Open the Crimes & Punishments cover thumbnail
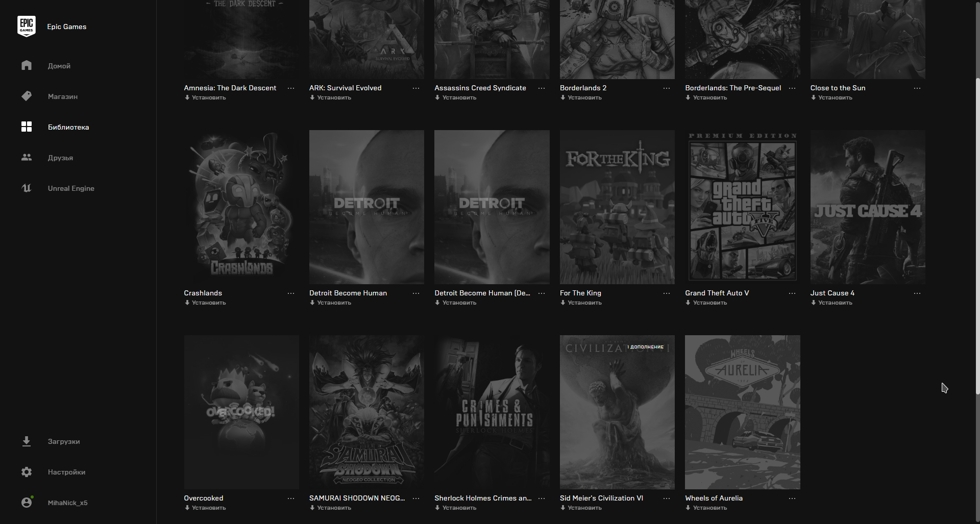Viewport: 980px width, 524px height. click(492, 412)
